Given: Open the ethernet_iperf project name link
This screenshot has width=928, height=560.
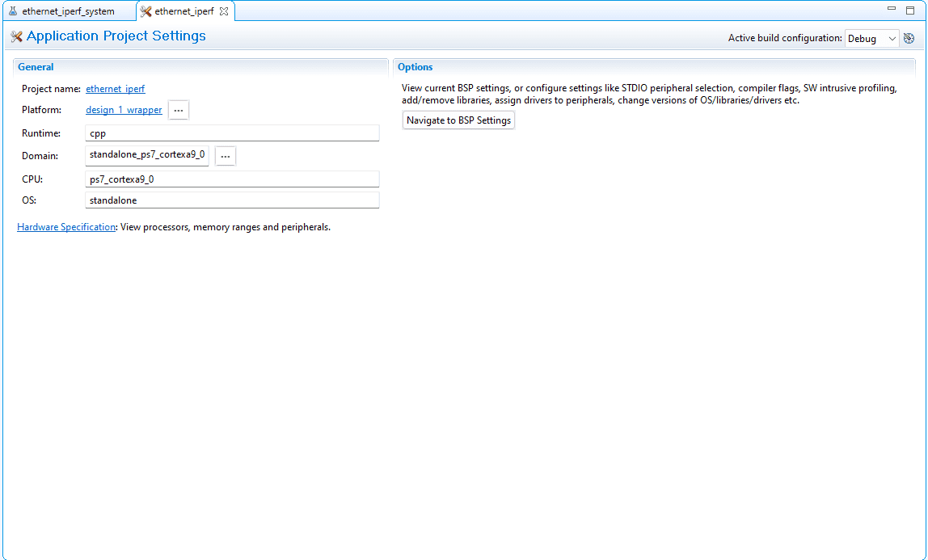Looking at the screenshot, I should [x=115, y=89].
